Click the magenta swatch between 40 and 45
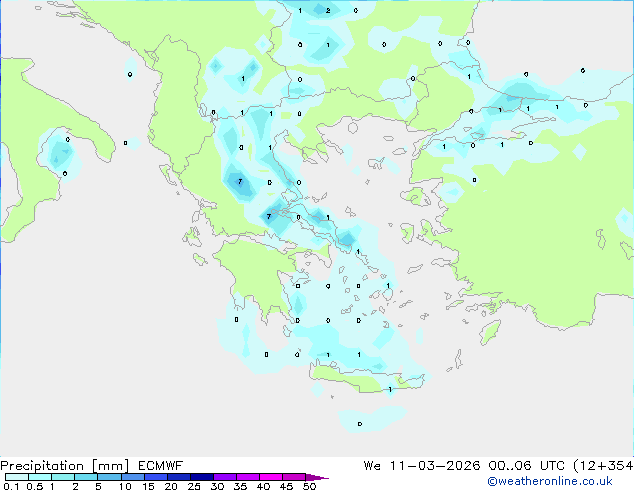This screenshot has height=490, width=634. (x=271, y=477)
